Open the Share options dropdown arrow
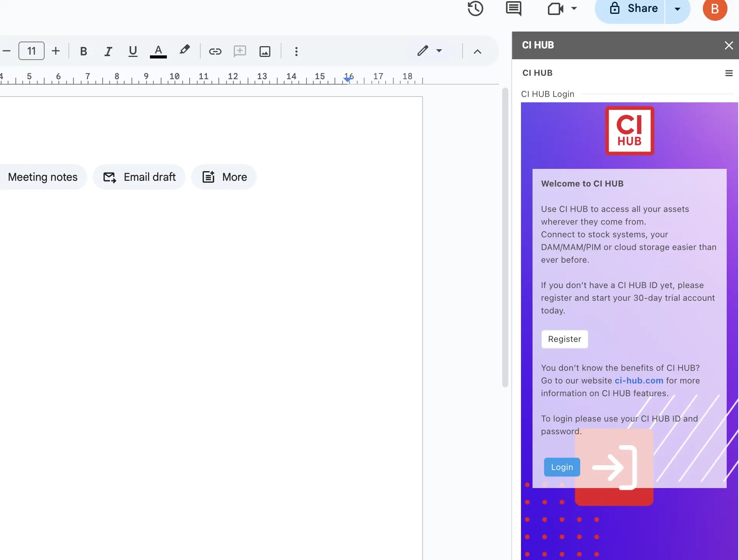 [x=677, y=9]
